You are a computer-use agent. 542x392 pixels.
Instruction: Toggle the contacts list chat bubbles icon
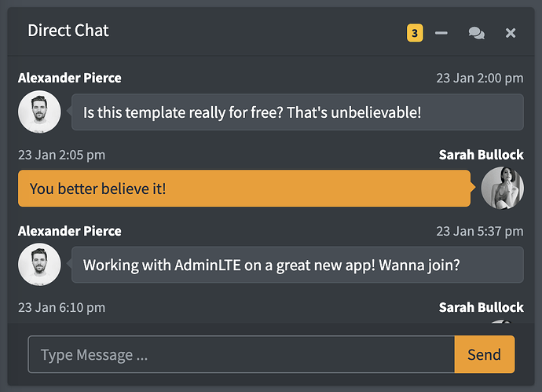click(476, 33)
